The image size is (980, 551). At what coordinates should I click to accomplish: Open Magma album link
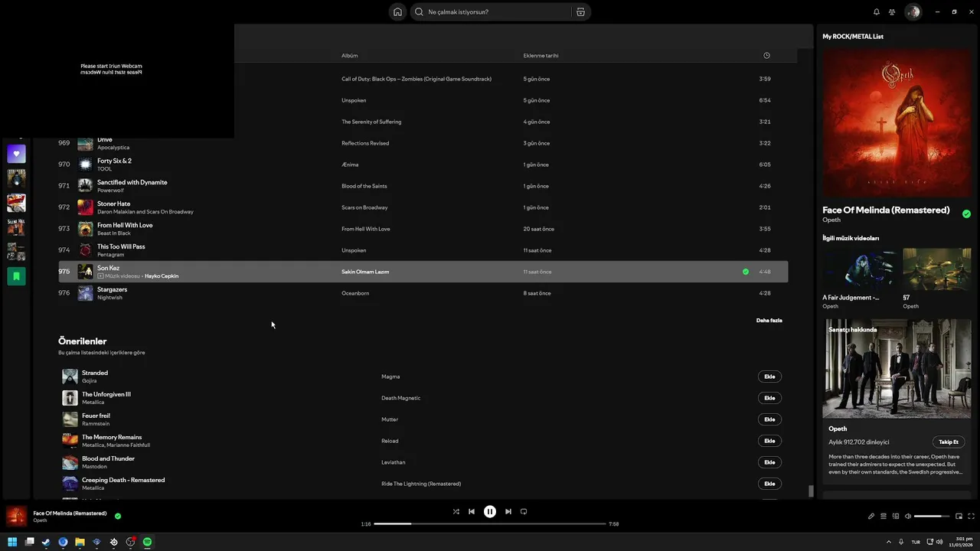390,377
